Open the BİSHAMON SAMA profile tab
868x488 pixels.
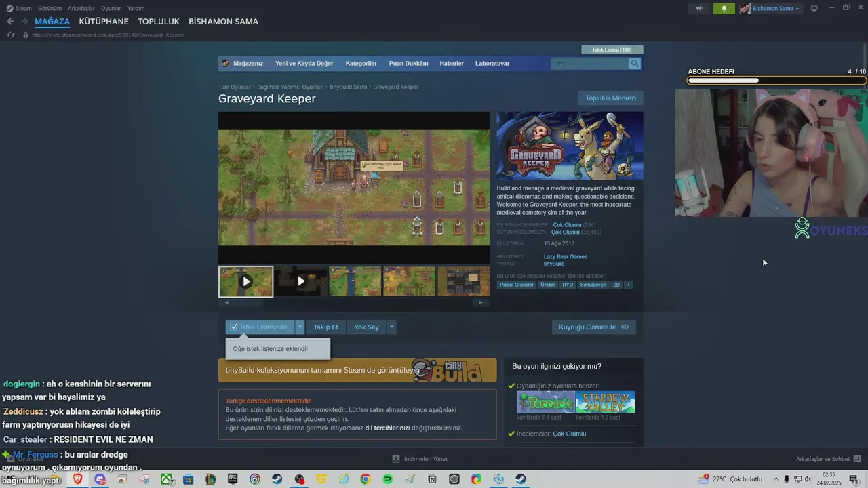tap(223, 22)
